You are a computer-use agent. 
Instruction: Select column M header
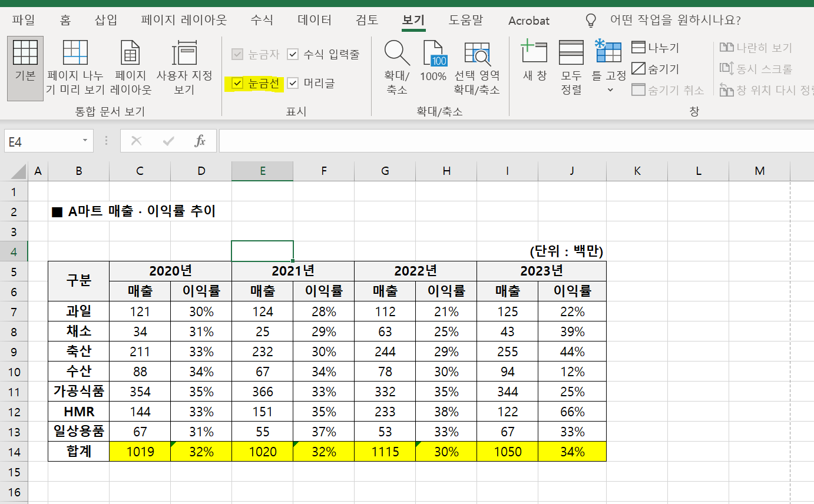tap(760, 171)
